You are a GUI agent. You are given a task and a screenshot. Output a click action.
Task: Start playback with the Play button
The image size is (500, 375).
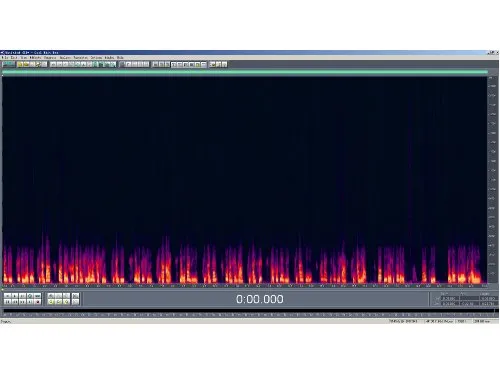pos(15,296)
